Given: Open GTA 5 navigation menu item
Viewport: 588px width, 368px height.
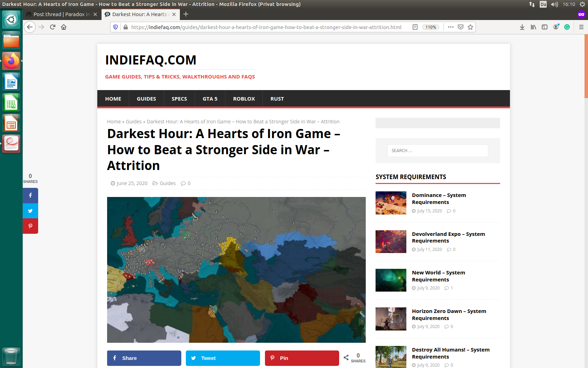Looking at the screenshot, I should pyautogui.click(x=210, y=99).
